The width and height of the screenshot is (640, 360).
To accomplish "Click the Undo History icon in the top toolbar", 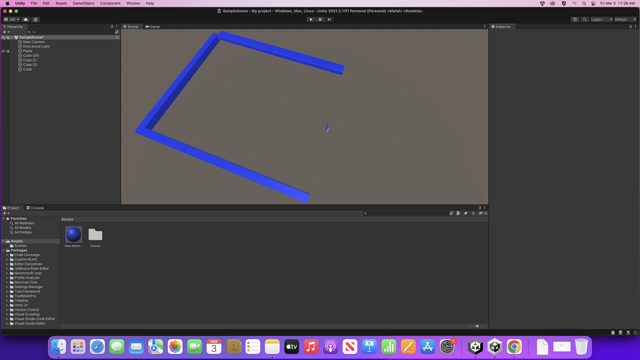I will (x=575, y=19).
